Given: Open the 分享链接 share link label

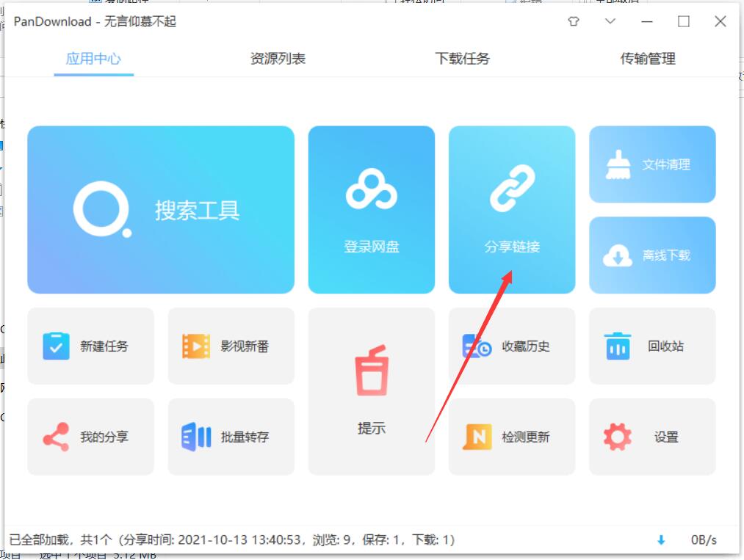Looking at the screenshot, I should 512,247.
